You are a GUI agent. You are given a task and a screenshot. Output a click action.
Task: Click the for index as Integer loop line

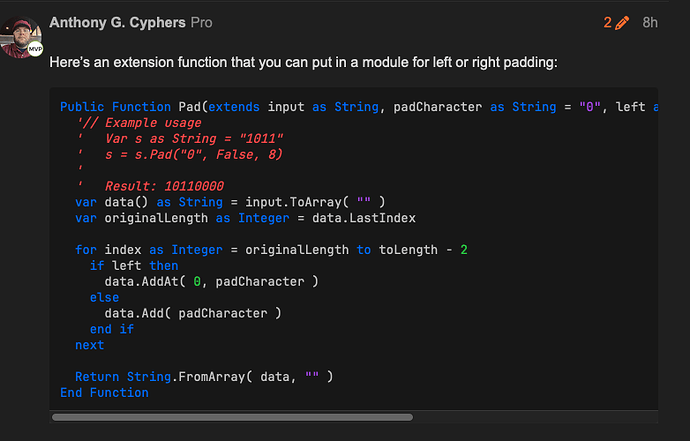[x=272, y=250]
